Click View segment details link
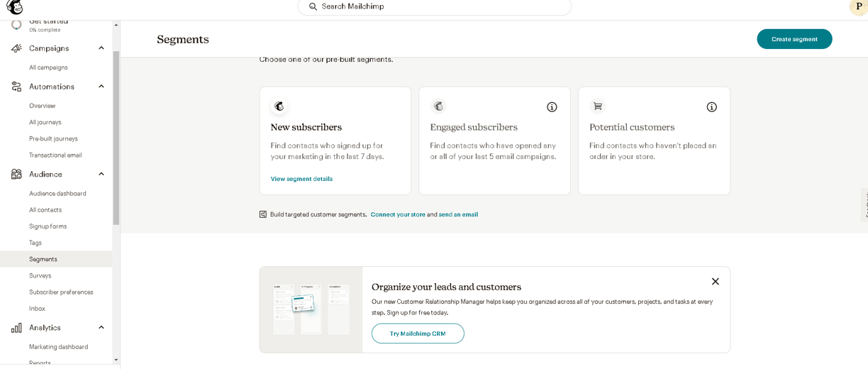Image resolution: width=868 pixels, height=369 pixels. point(301,179)
